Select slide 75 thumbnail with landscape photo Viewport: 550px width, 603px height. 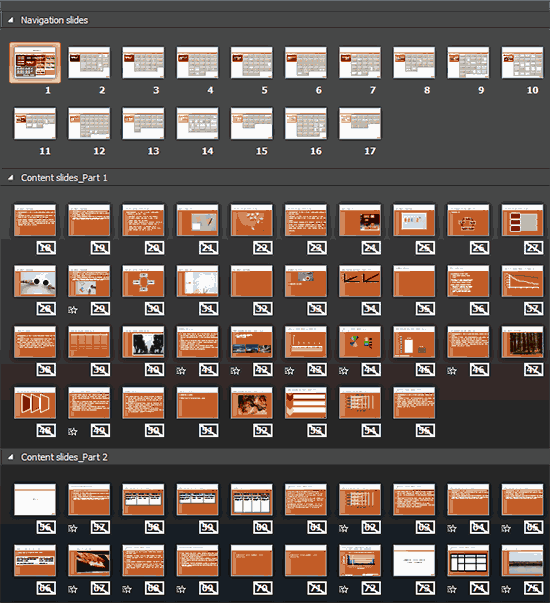(x=522, y=560)
